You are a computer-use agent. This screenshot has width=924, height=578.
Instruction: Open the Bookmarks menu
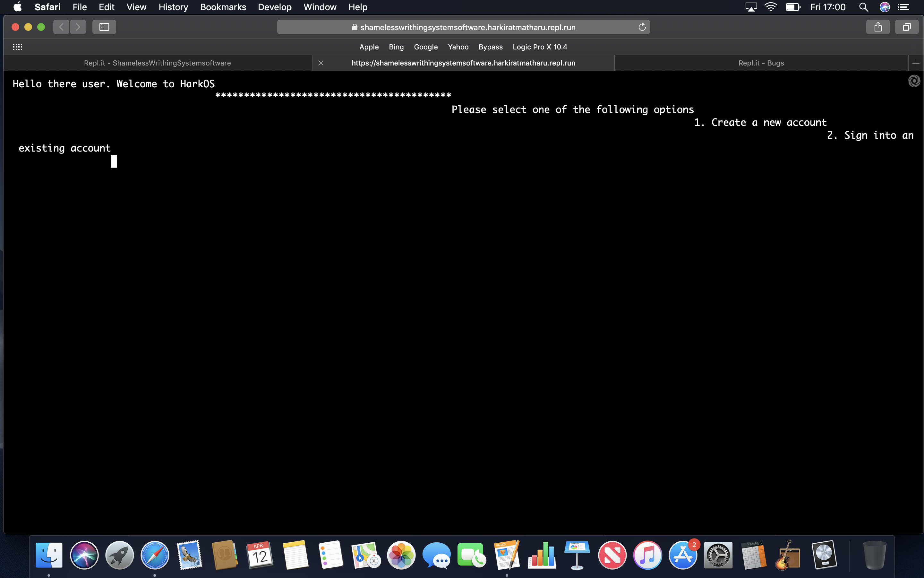tap(223, 7)
